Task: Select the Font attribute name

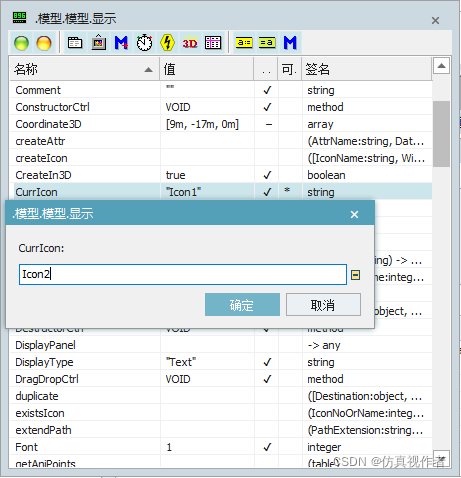Action: (26, 447)
